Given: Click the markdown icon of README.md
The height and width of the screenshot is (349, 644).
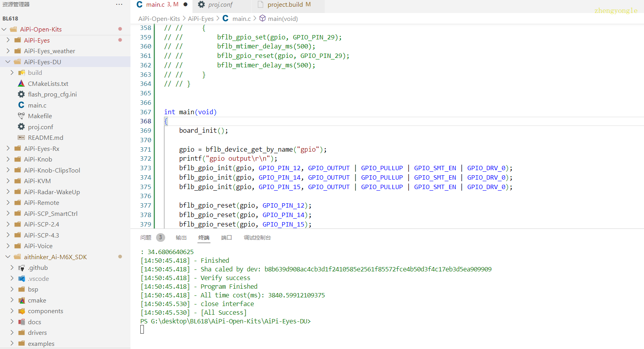Looking at the screenshot, I should 21,137.
